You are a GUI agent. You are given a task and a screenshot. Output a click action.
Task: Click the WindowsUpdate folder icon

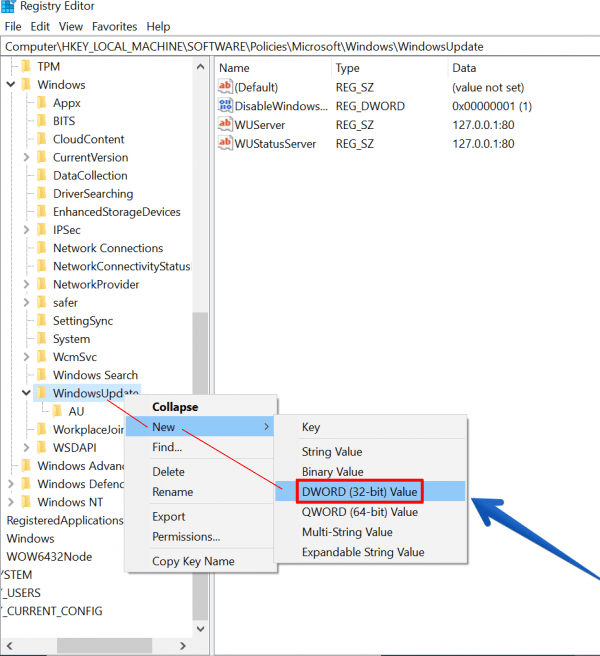tap(42, 393)
